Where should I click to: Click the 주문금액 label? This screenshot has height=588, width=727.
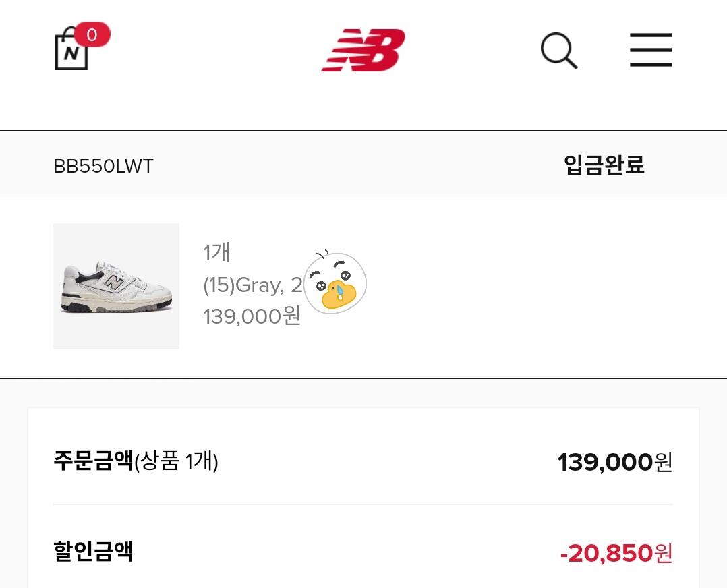coord(93,461)
